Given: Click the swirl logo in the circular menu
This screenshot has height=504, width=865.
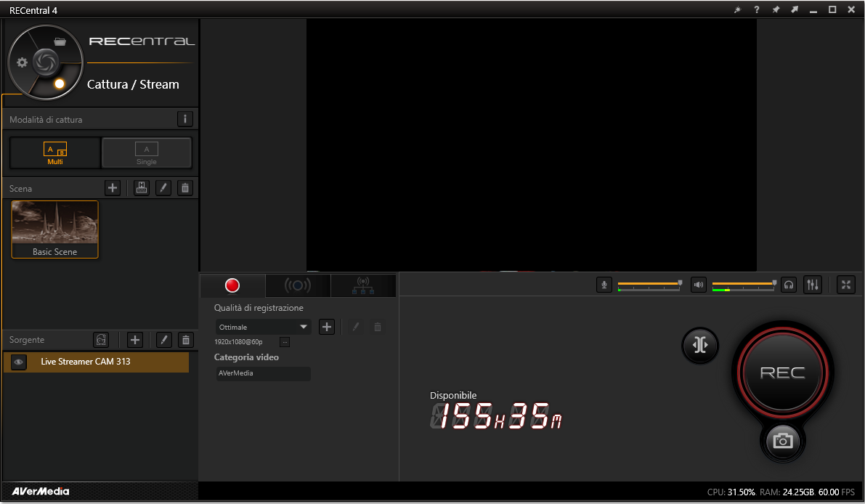Looking at the screenshot, I should coord(46,62).
